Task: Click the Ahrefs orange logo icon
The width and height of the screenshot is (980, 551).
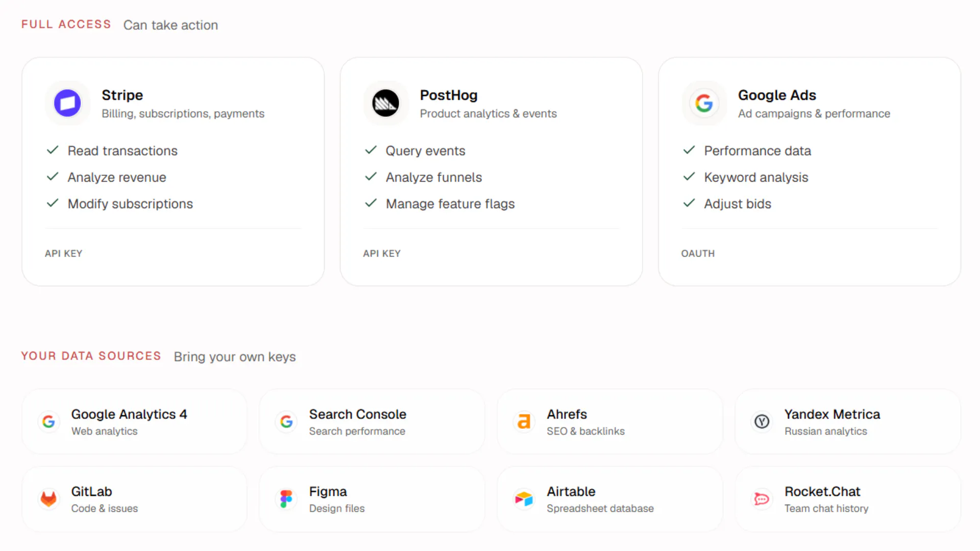Action: 524,421
